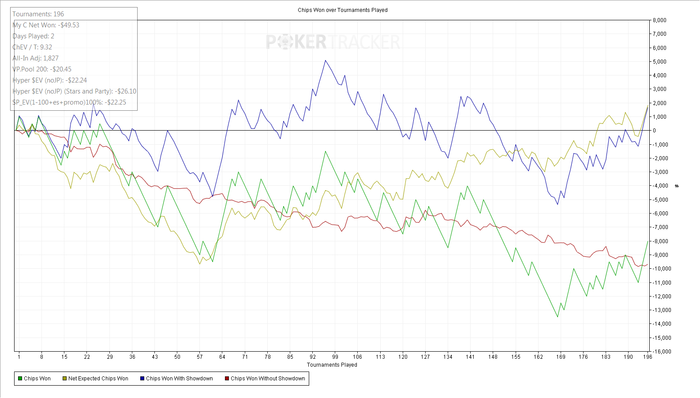
Task: Click the blue Chips Won With Showdown swatch
Action: 142,378
